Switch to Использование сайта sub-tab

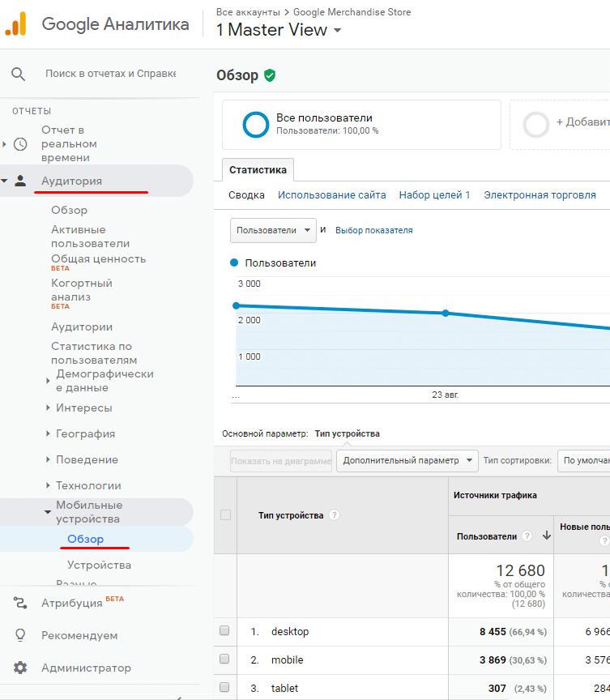pyautogui.click(x=331, y=195)
